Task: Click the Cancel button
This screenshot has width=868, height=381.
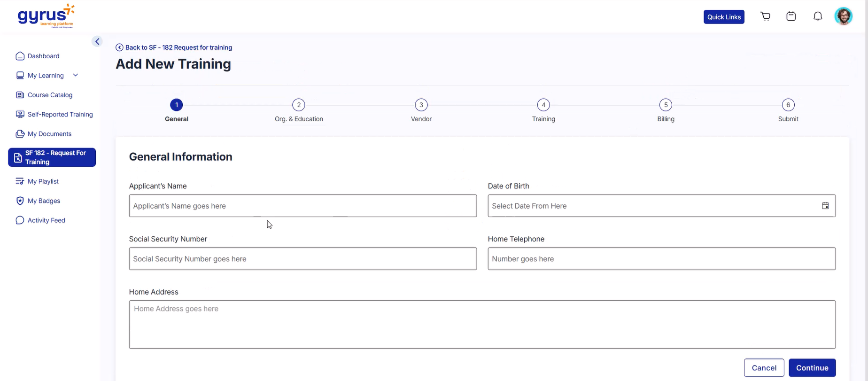Action: 764,368
